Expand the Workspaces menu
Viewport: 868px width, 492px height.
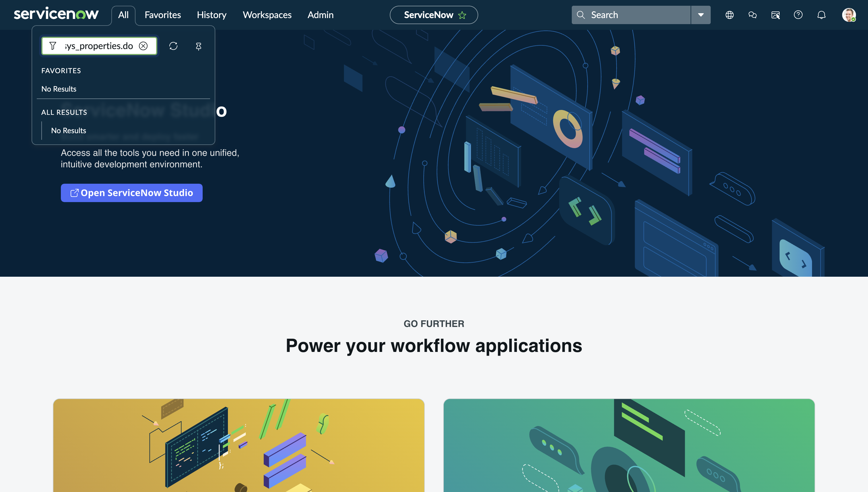tap(267, 15)
